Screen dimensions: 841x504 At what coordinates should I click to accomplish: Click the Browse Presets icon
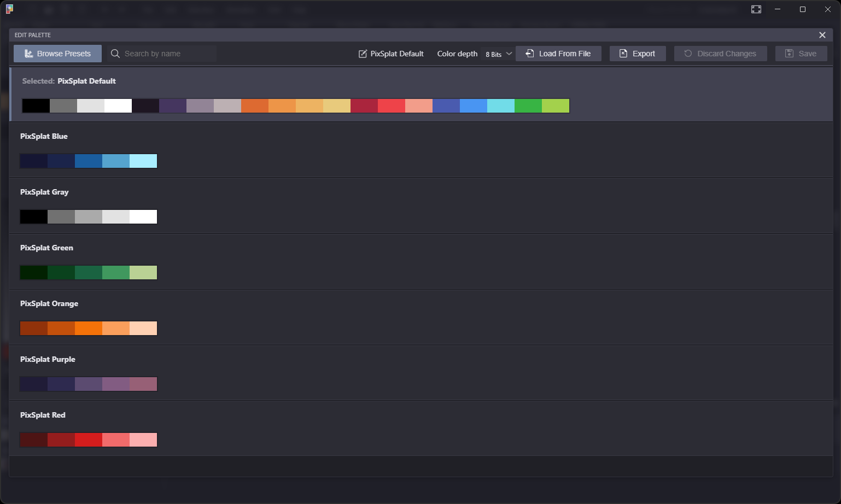click(x=28, y=54)
